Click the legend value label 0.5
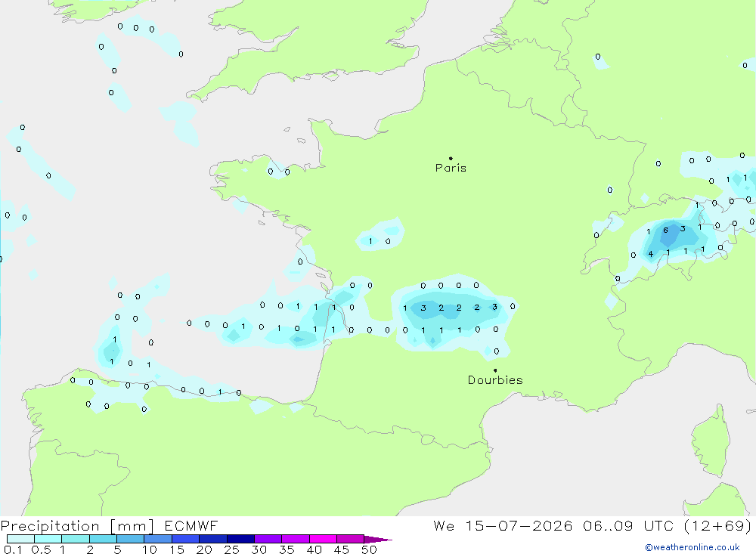 pos(41,549)
